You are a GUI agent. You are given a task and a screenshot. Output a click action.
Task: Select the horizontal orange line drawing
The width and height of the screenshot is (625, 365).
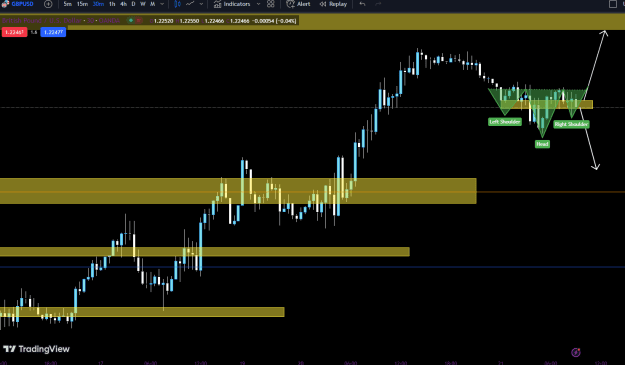pos(550,192)
